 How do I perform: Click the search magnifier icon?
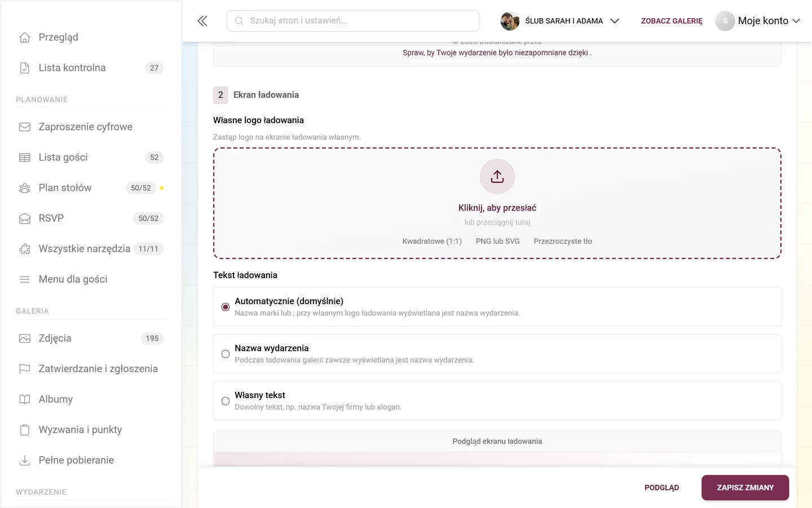click(239, 21)
